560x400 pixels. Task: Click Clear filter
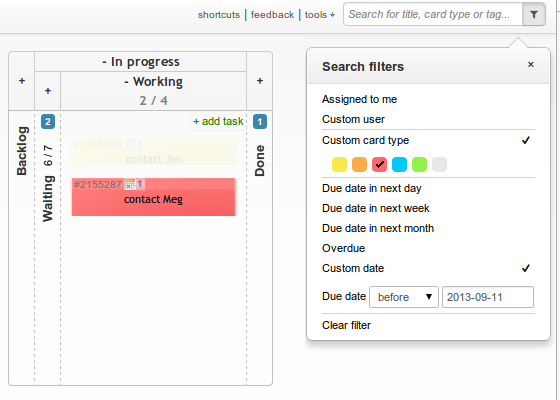(346, 325)
